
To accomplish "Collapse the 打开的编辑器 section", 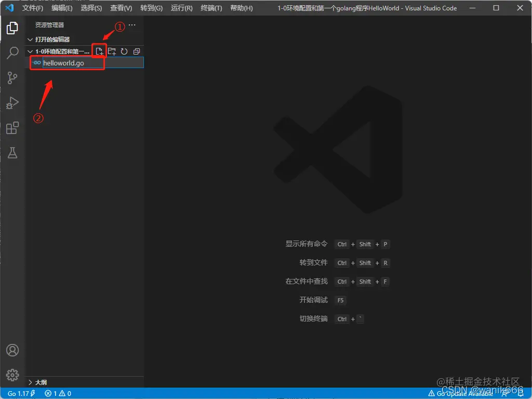I will (x=85, y=39).
